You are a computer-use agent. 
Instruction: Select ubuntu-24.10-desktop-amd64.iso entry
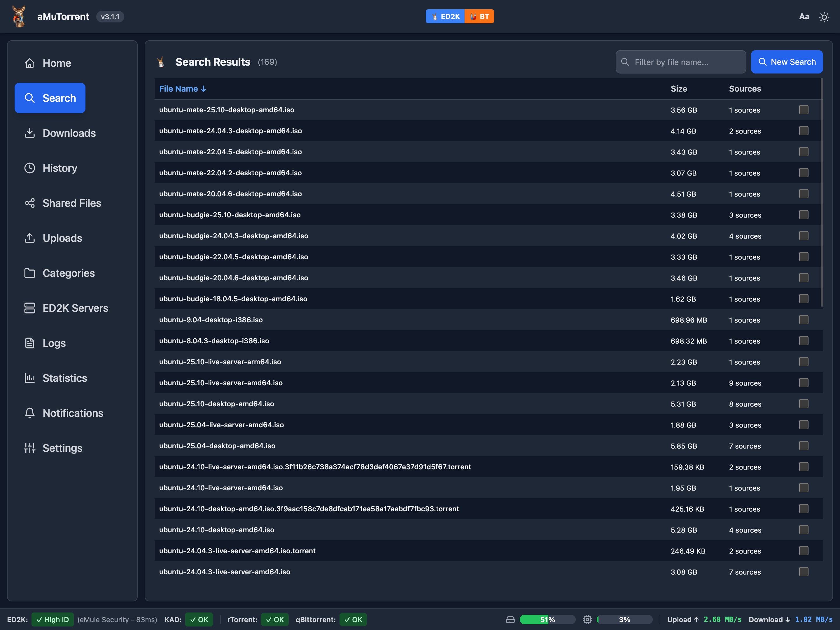[x=488, y=530]
